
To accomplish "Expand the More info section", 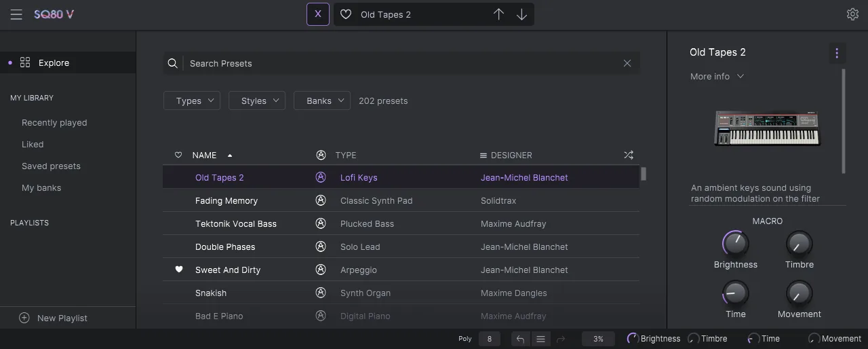I will pyautogui.click(x=717, y=77).
